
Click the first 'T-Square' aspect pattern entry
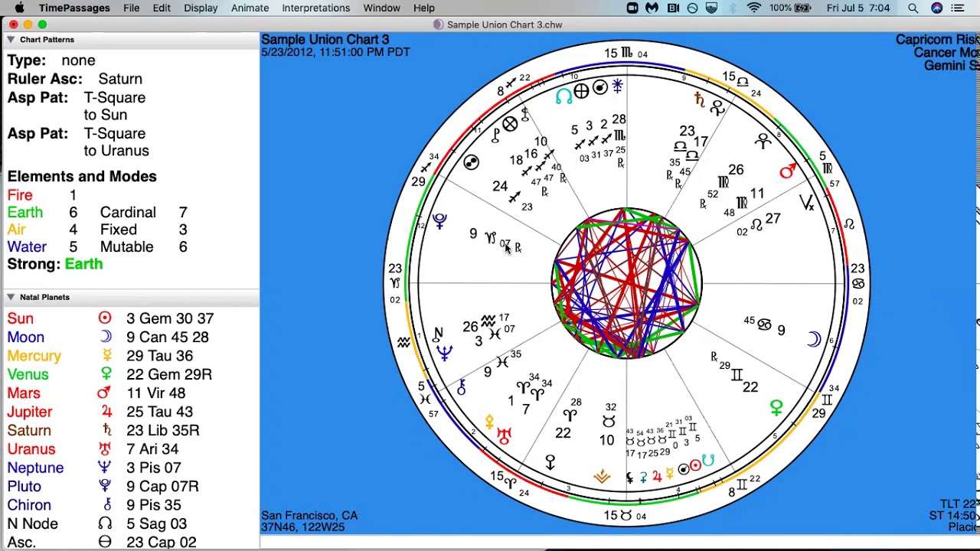pos(114,98)
